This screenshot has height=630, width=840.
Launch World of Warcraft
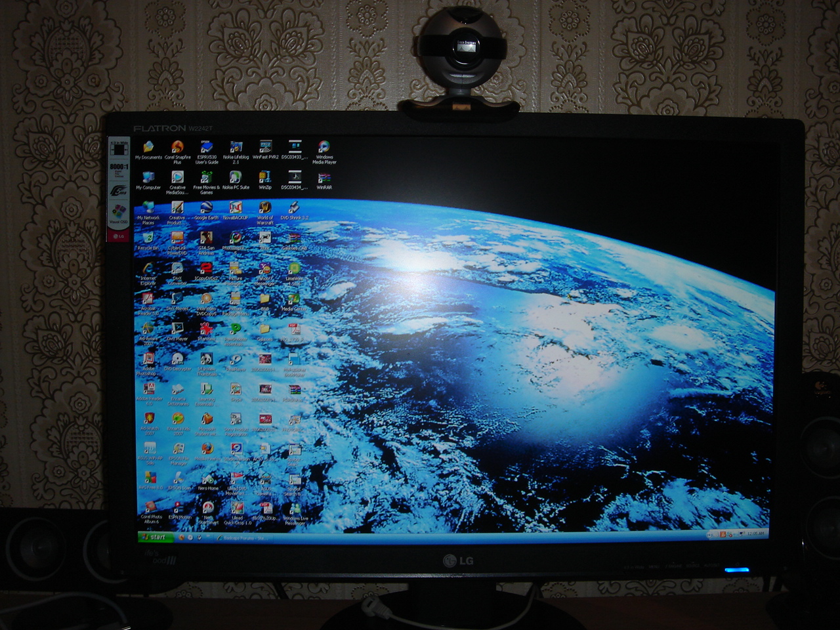pyautogui.click(x=264, y=213)
